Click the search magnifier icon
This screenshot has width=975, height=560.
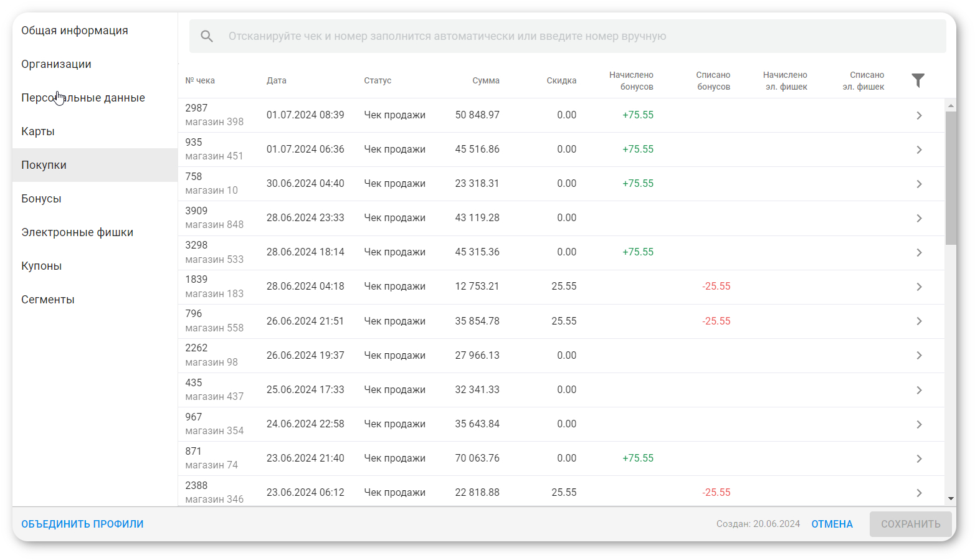(x=207, y=36)
